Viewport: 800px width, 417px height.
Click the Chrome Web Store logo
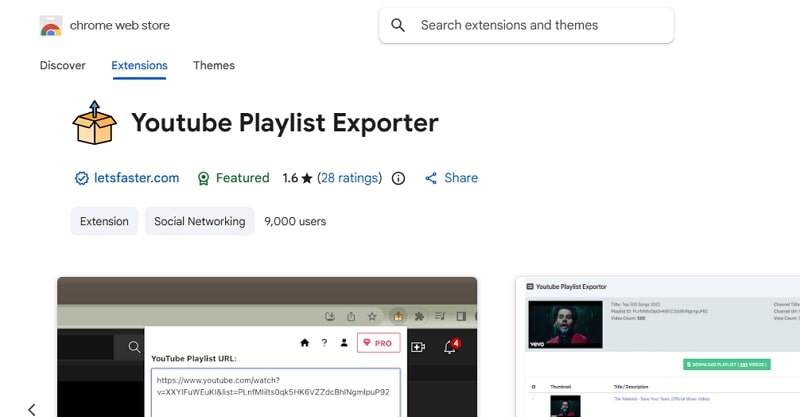(51, 26)
